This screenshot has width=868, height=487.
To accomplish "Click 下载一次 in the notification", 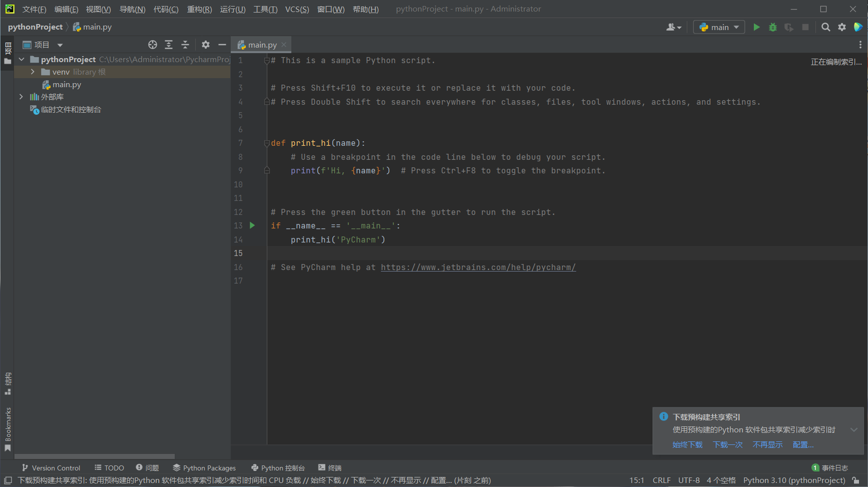I will click(x=727, y=445).
